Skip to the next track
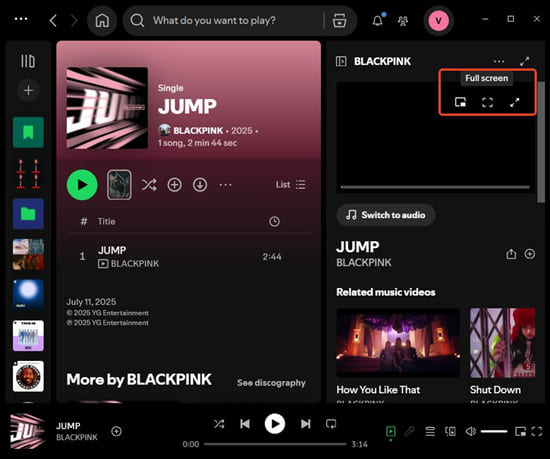550x459 pixels. pyautogui.click(x=306, y=424)
